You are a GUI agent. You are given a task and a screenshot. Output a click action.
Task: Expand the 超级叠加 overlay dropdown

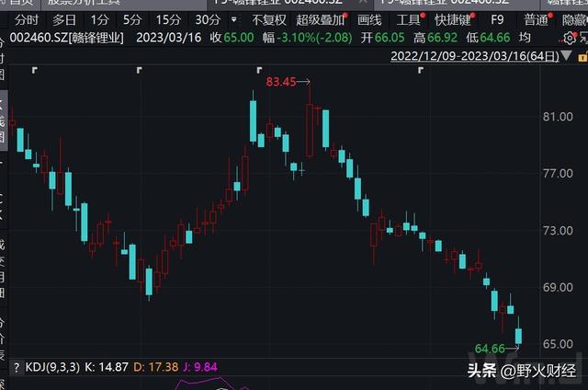point(322,19)
